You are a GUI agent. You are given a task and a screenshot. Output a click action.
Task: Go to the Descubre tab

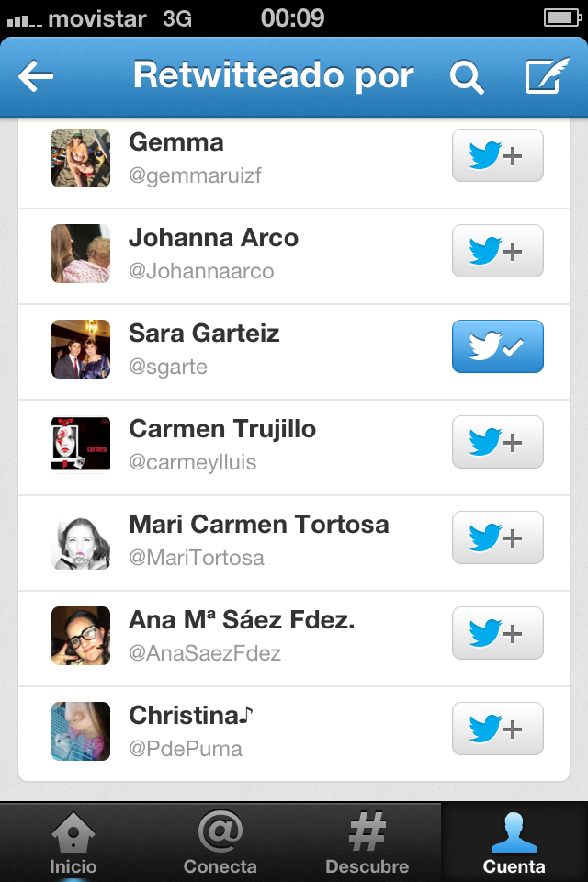(x=367, y=842)
